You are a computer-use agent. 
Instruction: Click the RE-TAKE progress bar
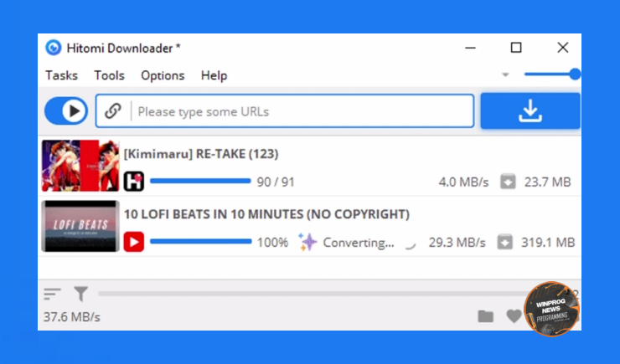click(200, 182)
